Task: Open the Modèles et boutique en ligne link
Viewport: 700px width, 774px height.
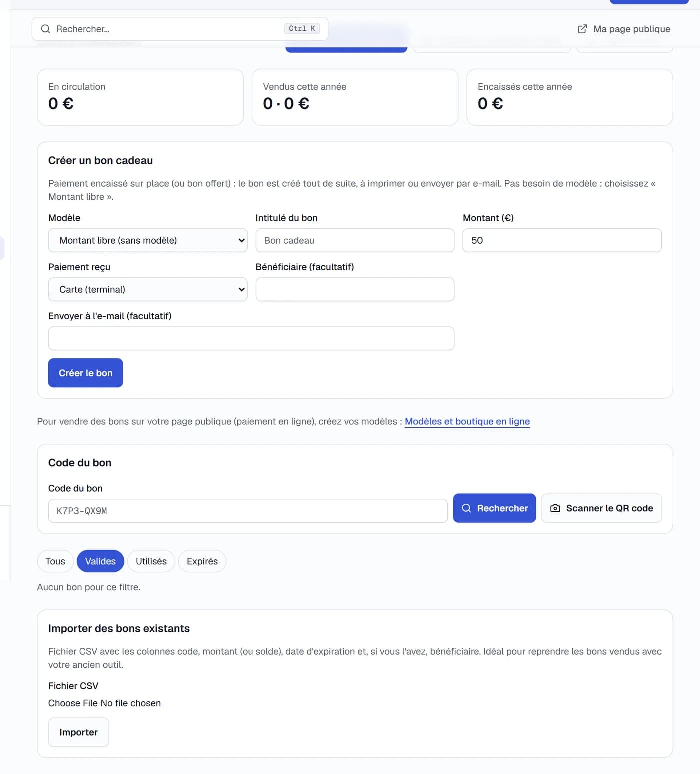Action: 467,421
